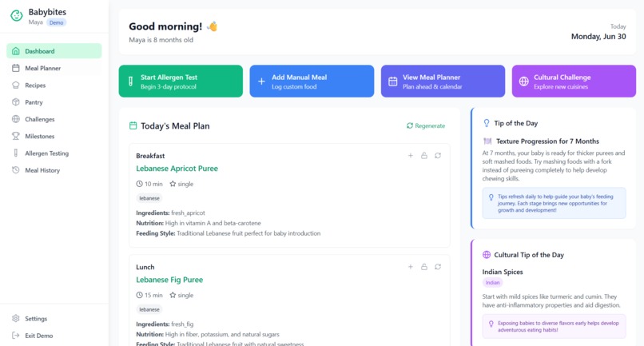The height and width of the screenshot is (346, 644).
Task: Click the lebanese tag on Lunch card
Action: [149, 309]
